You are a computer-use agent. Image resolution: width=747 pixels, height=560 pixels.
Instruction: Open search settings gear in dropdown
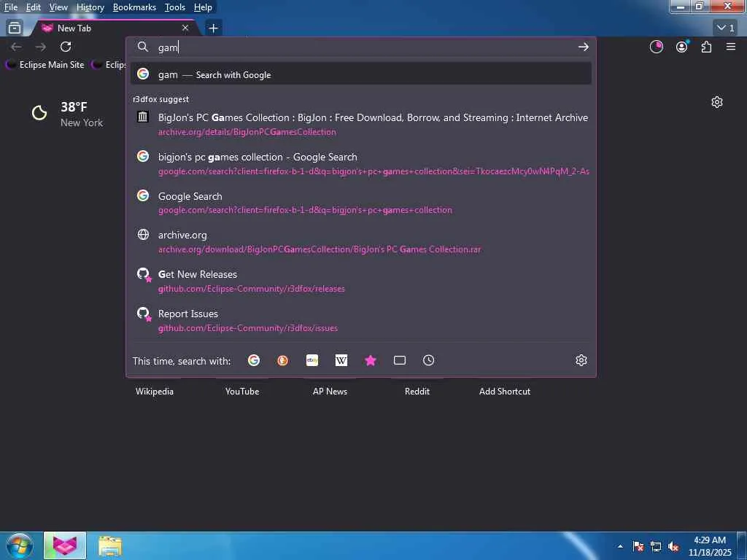coord(581,360)
